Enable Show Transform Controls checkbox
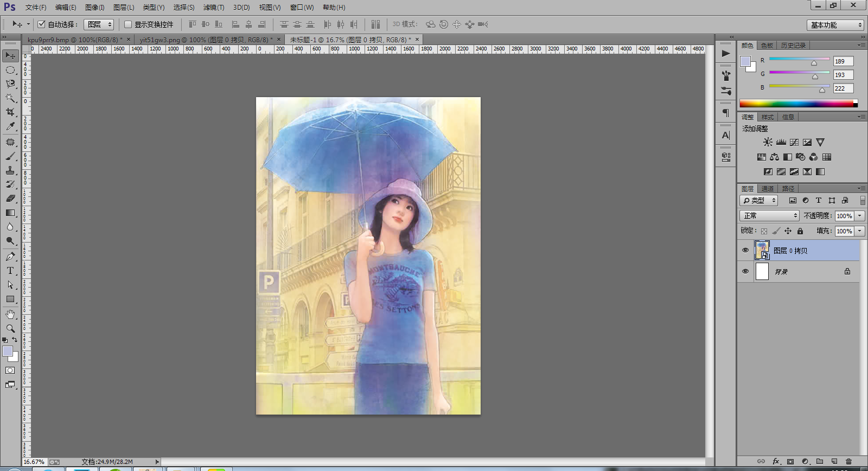 128,24
